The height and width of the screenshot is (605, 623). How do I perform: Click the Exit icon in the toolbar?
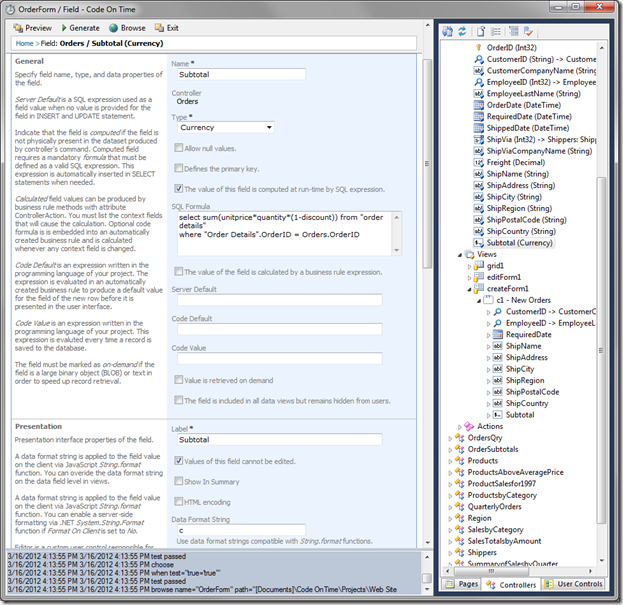point(159,28)
